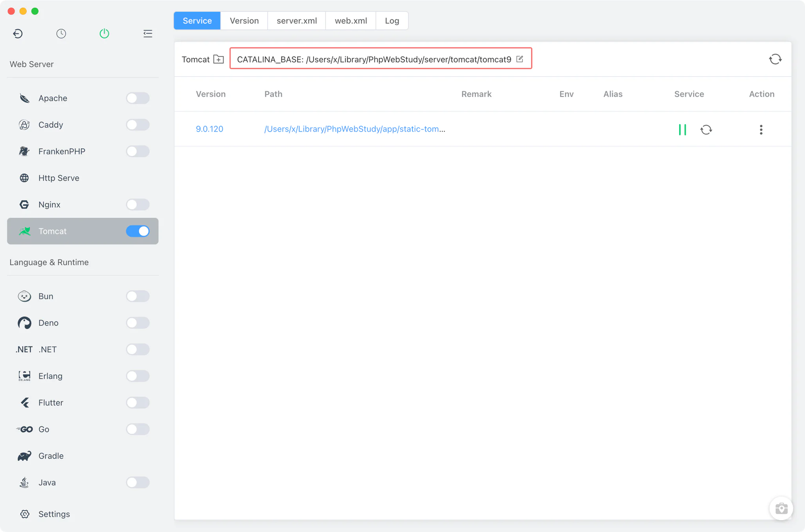Click the Version column header
Screen dimensions: 805x532
coord(211,94)
